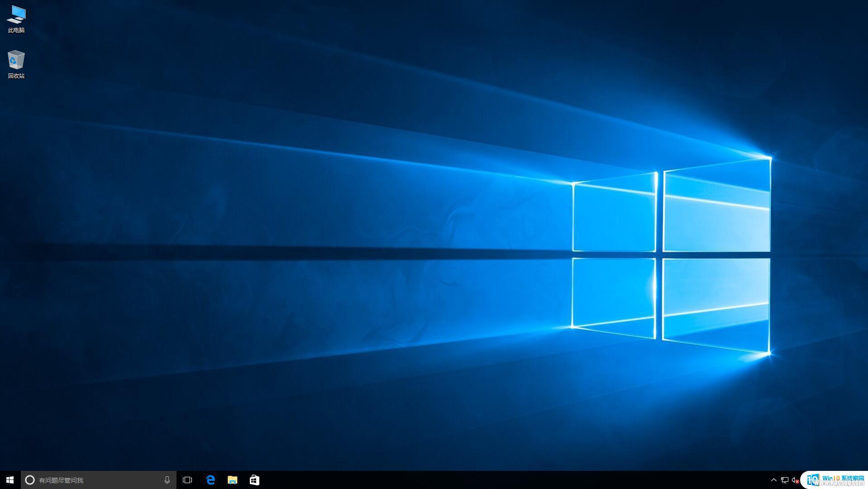Focus the 有问题尽管问我 search box
The height and width of the screenshot is (489, 868).
(99, 480)
